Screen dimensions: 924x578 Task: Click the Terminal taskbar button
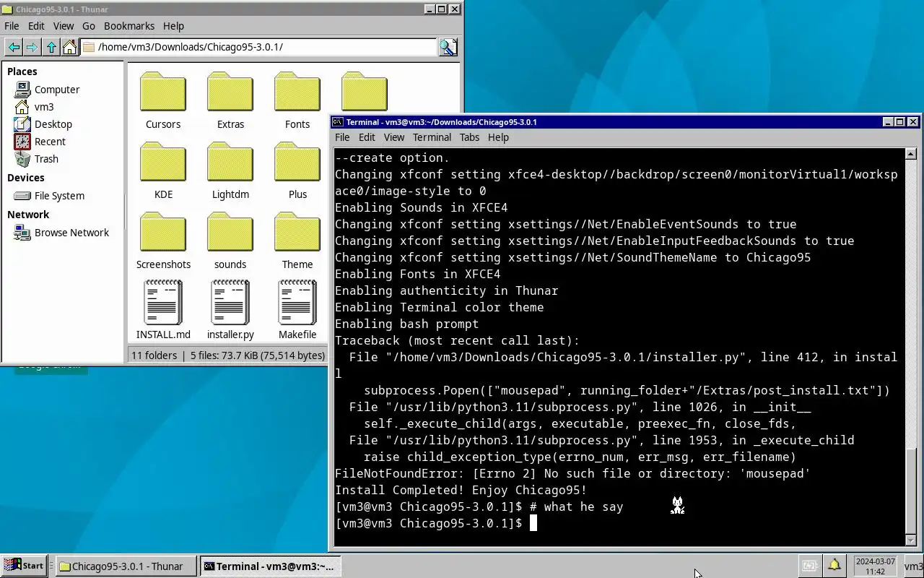coord(270,566)
